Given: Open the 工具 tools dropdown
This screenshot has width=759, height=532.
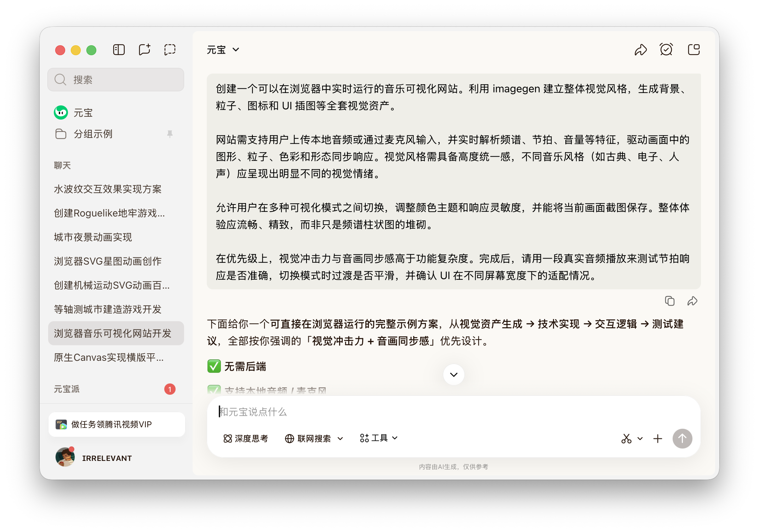Looking at the screenshot, I should (x=379, y=438).
